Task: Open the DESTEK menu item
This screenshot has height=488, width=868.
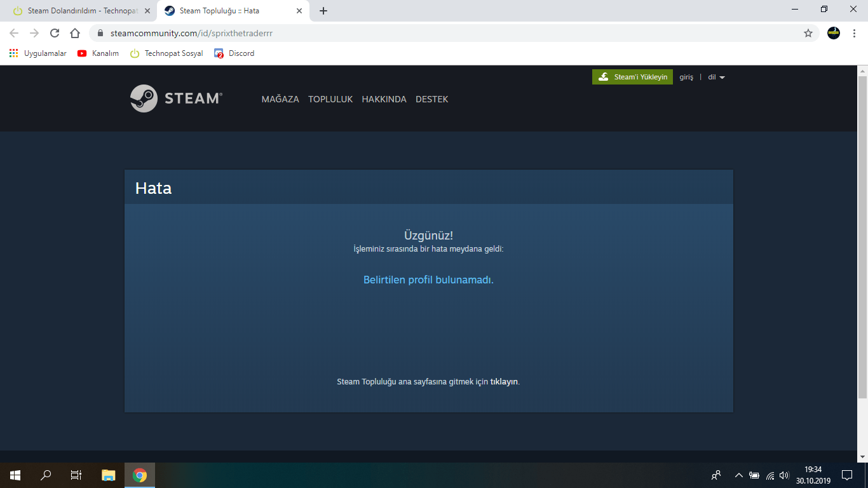Action: coord(432,99)
